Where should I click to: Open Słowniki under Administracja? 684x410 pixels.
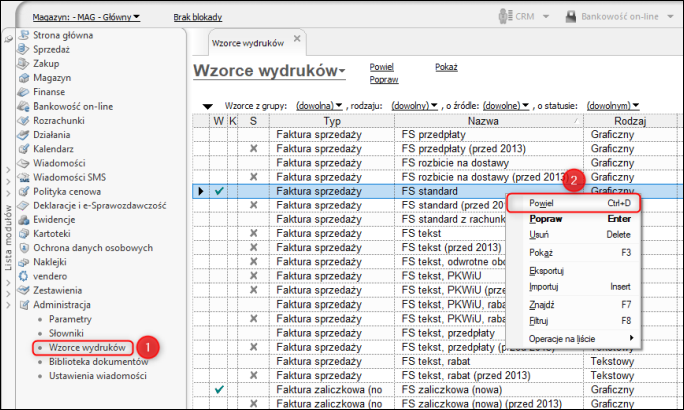tap(66, 333)
